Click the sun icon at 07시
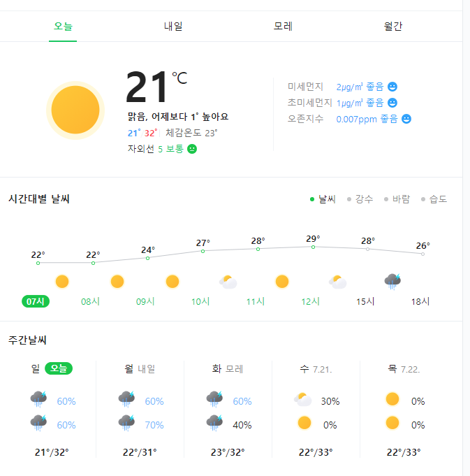 (62, 282)
